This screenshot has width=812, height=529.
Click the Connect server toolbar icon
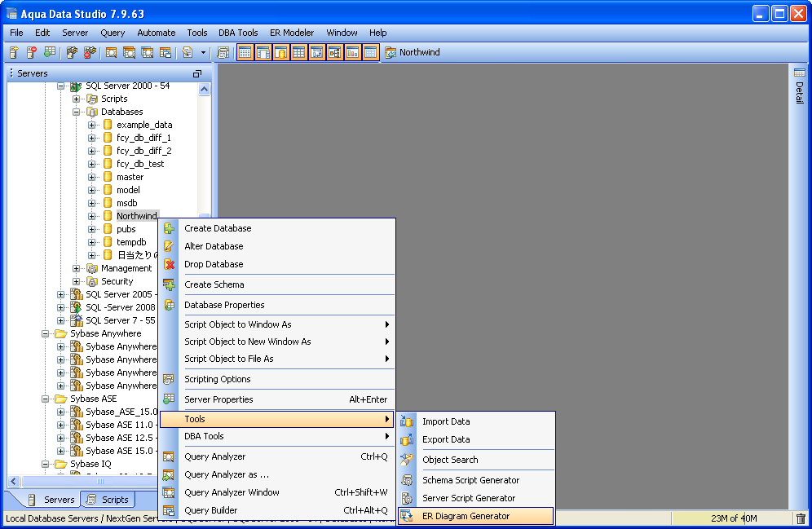(72, 52)
